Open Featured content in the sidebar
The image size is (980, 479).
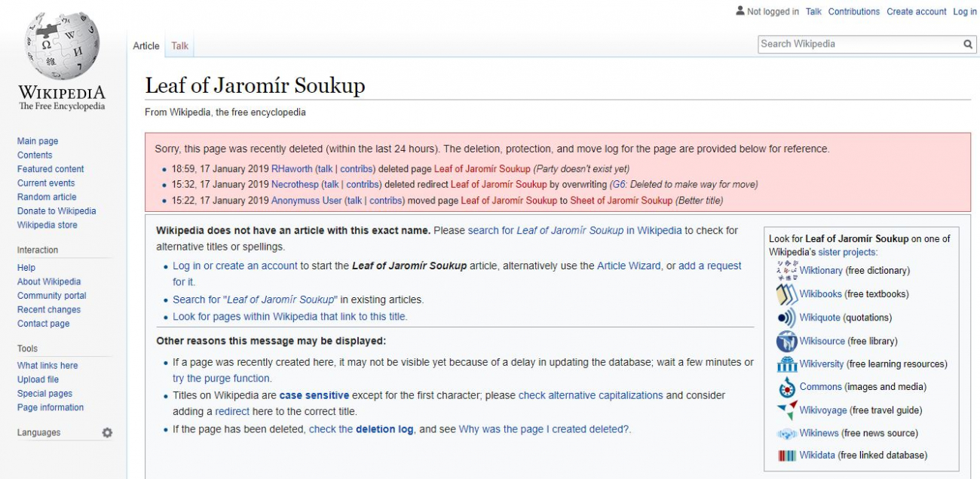point(51,169)
